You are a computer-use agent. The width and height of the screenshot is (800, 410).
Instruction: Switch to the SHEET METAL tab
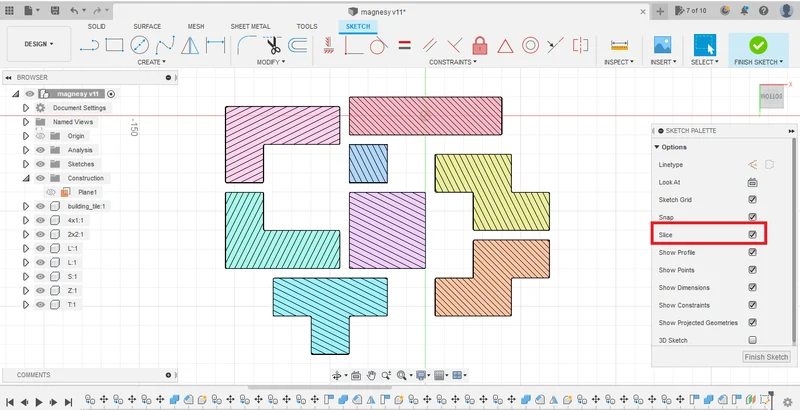[x=251, y=27]
